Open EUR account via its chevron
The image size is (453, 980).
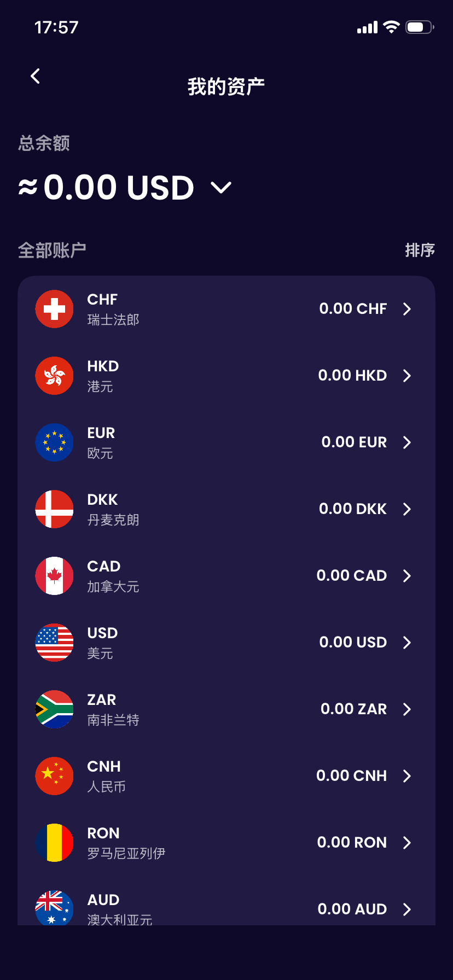coord(406,442)
